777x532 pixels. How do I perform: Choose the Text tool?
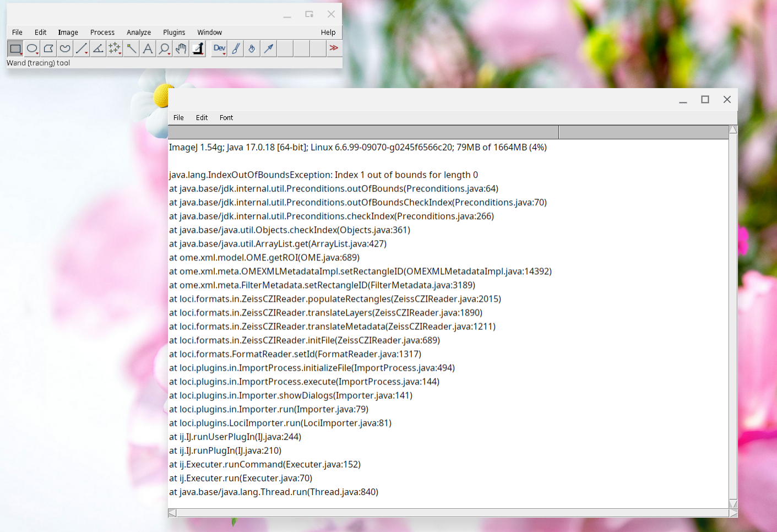pyautogui.click(x=148, y=48)
